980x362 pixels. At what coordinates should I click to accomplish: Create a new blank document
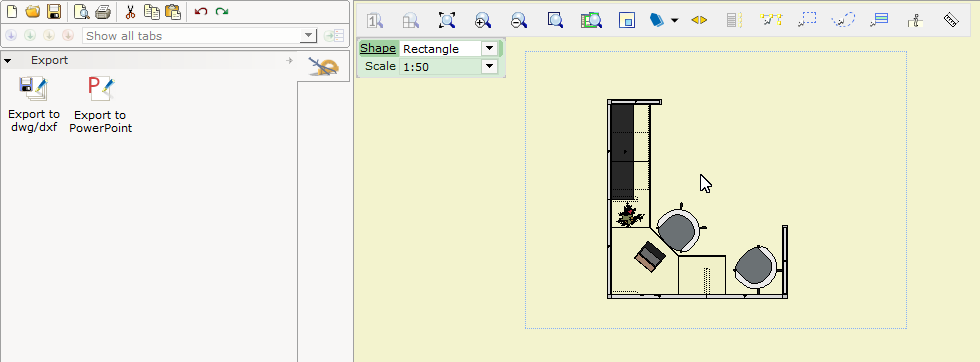click(11, 11)
